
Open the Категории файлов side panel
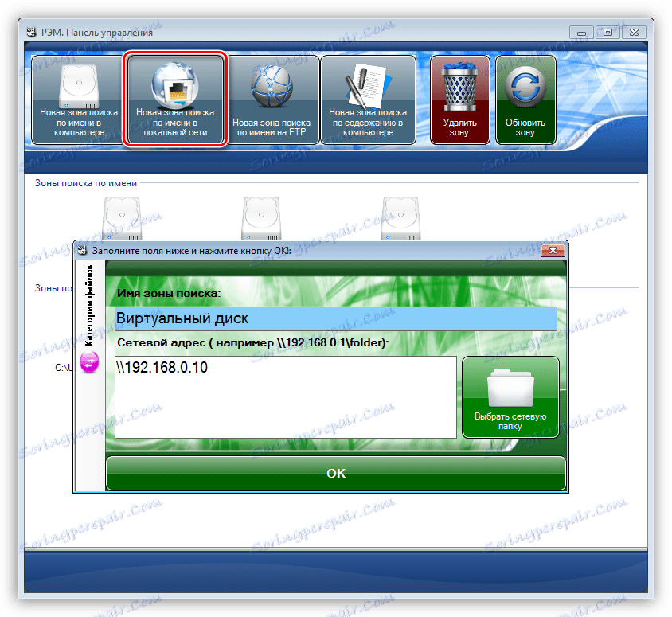(89, 305)
